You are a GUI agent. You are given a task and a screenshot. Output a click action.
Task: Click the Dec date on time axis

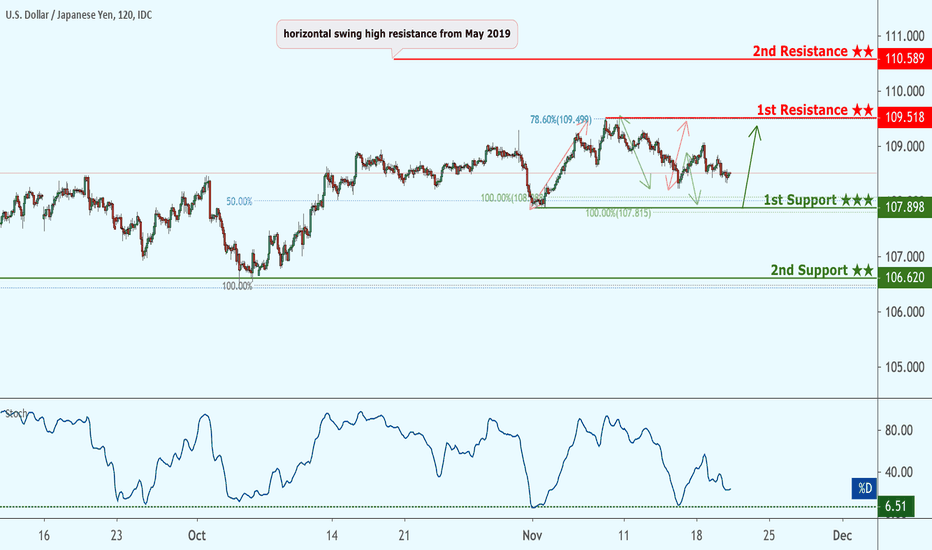pos(841,534)
